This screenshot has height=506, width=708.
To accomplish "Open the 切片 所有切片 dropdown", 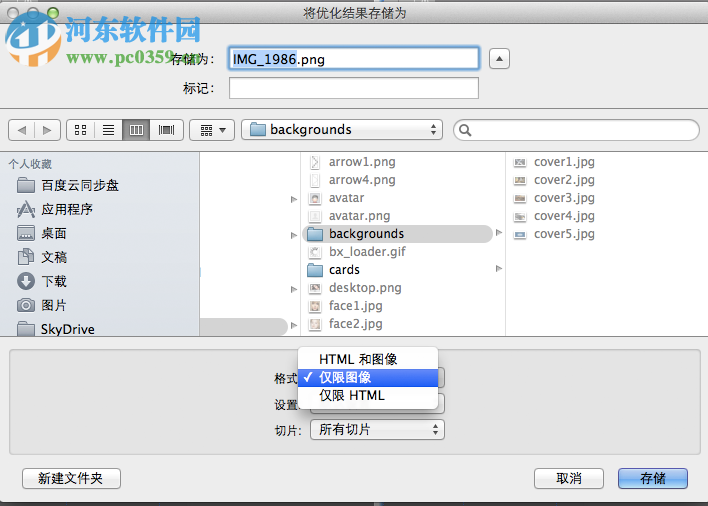I will click(377, 430).
